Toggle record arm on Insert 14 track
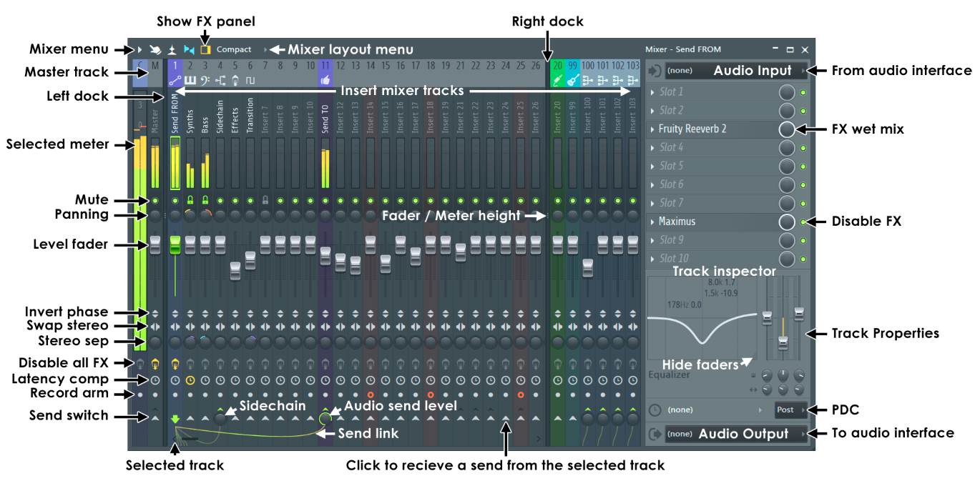 (371, 395)
